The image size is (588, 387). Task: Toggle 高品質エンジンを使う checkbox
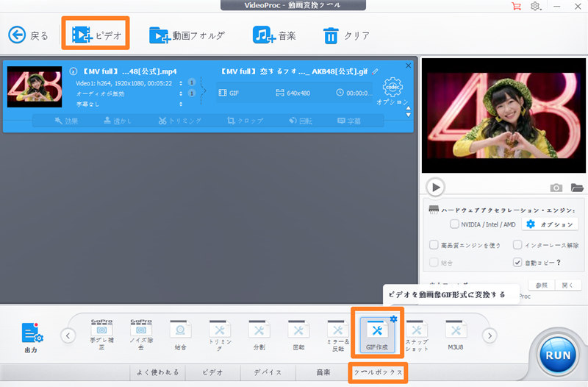pos(434,244)
